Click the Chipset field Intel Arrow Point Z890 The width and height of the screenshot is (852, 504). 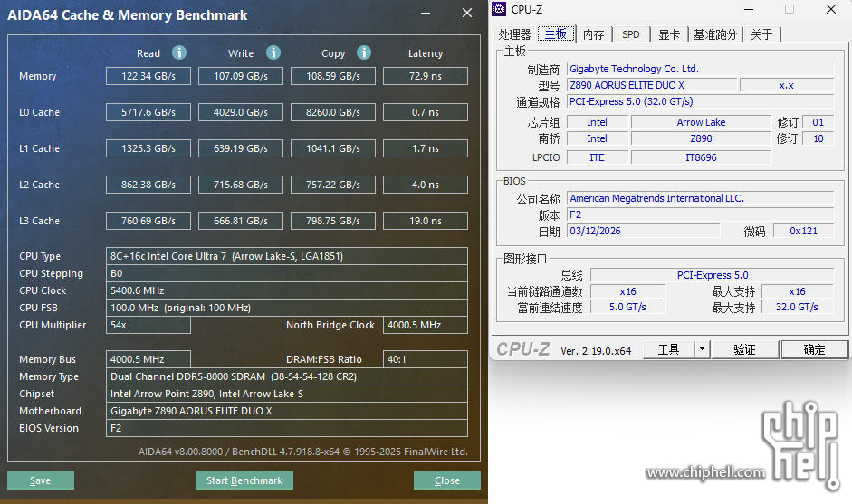tap(287, 394)
